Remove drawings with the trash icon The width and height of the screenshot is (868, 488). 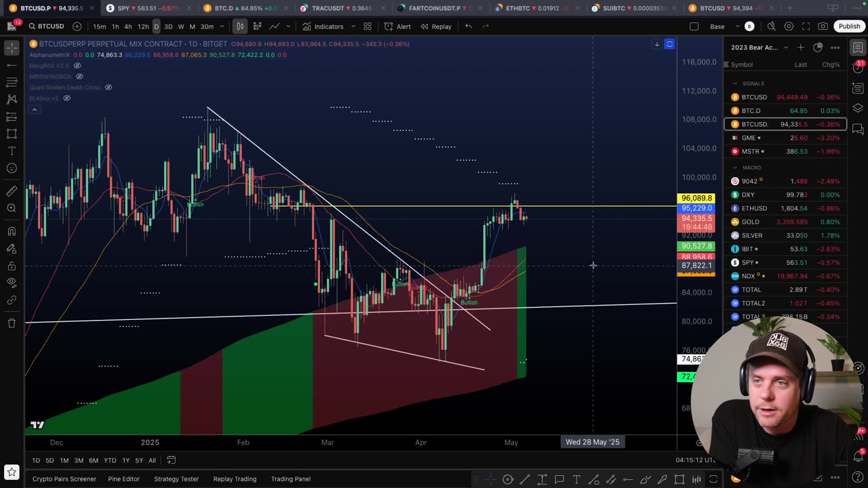pyautogui.click(x=12, y=323)
